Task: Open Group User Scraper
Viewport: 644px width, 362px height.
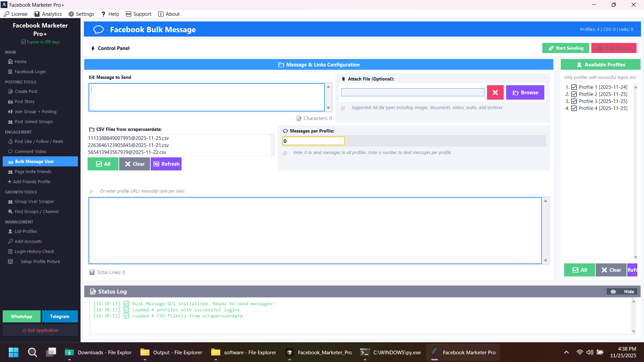Action: coord(34,201)
